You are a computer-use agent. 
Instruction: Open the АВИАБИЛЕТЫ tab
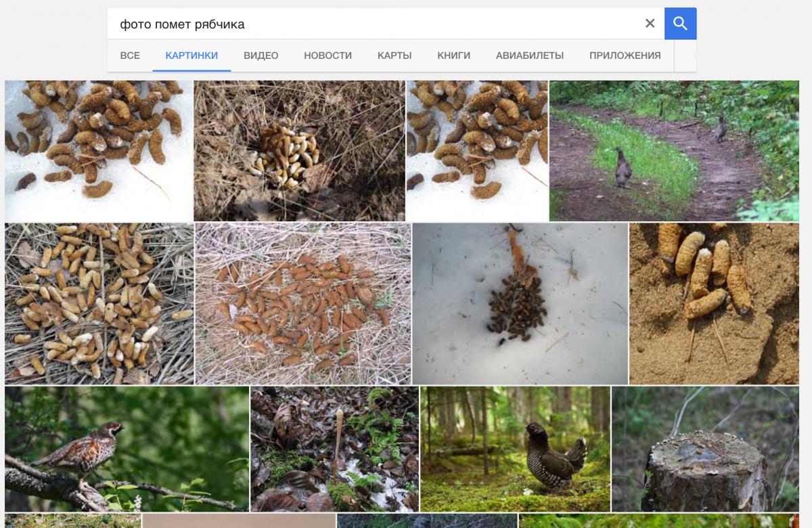pyautogui.click(x=529, y=56)
